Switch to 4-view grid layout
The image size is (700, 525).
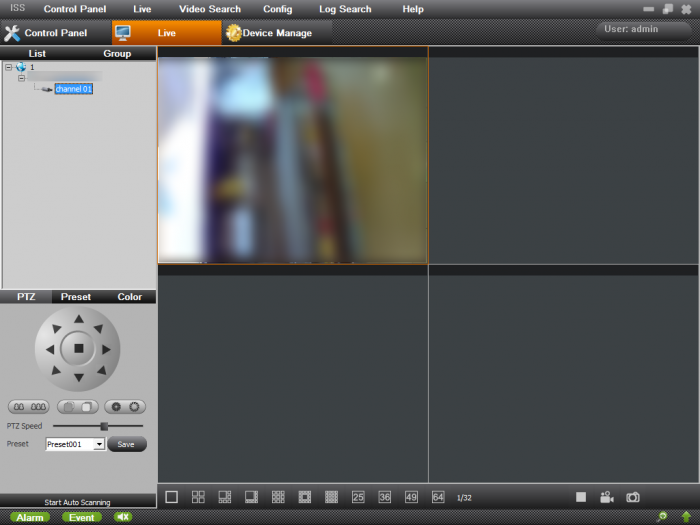pyautogui.click(x=198, y=497)
